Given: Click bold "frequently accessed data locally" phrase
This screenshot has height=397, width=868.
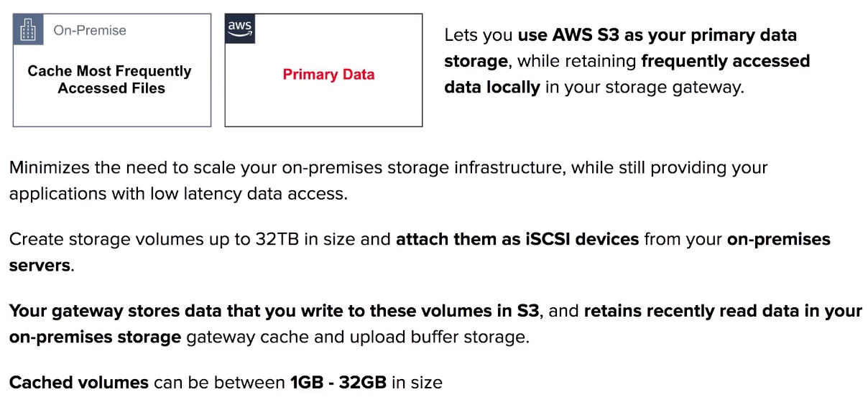Looking at the screenshot, I should (x=627, y=74).
